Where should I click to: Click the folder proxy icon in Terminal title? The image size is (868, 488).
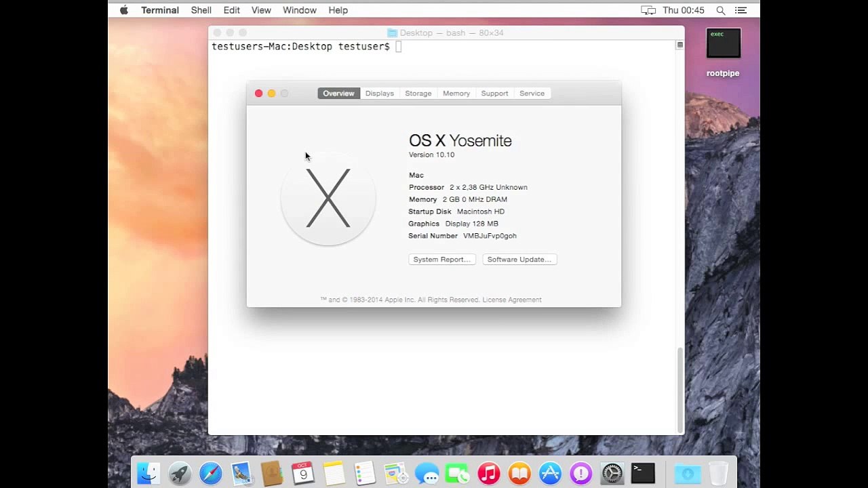(392, 33)
